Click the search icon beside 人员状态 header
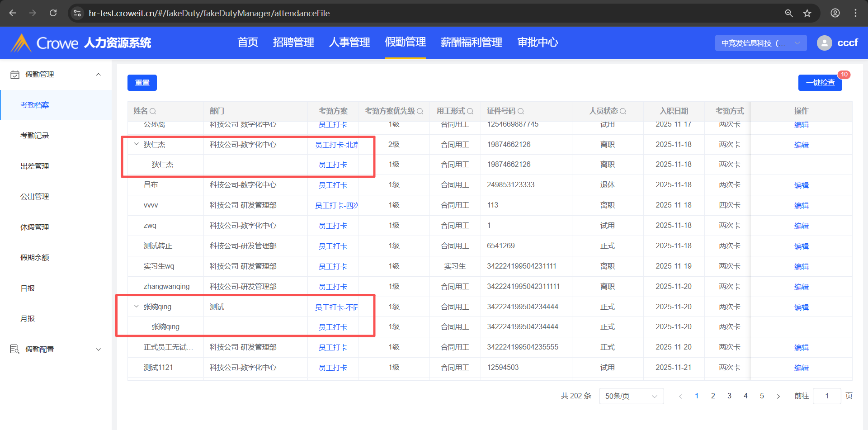 [623, 111]
